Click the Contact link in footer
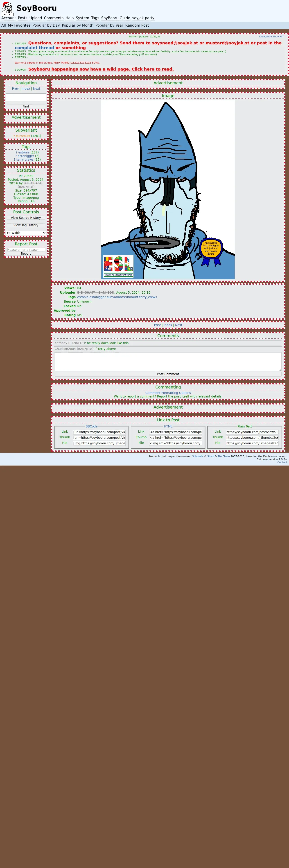 click(x=282, y=462)
